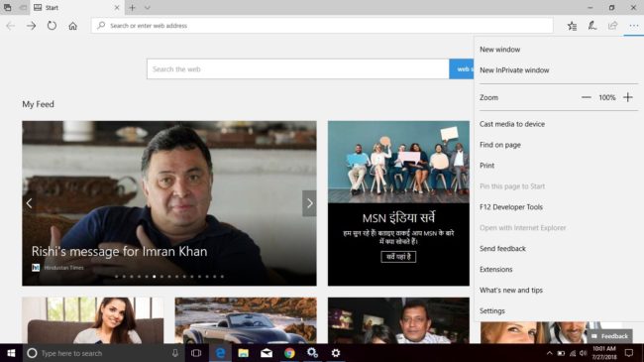This screenshot has width=644, height=362.
Task: Open Settings from Edge menu
Action: coord(492,311)
